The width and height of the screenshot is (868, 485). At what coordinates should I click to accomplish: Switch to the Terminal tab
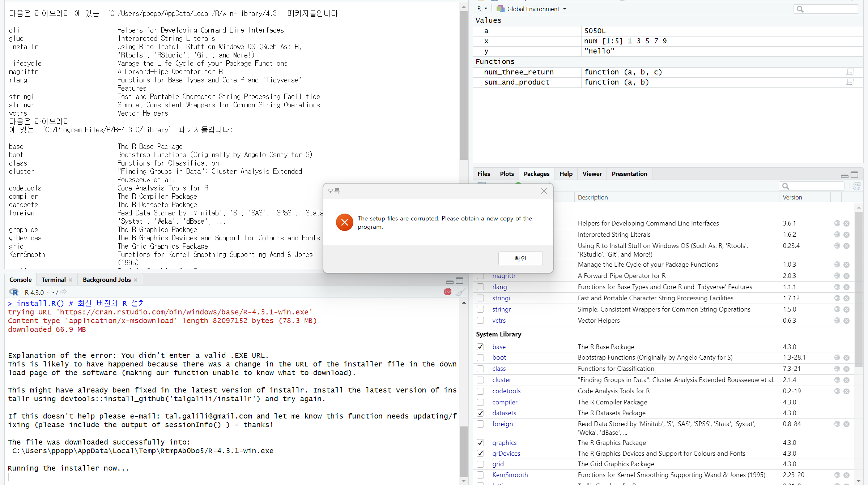54,280
